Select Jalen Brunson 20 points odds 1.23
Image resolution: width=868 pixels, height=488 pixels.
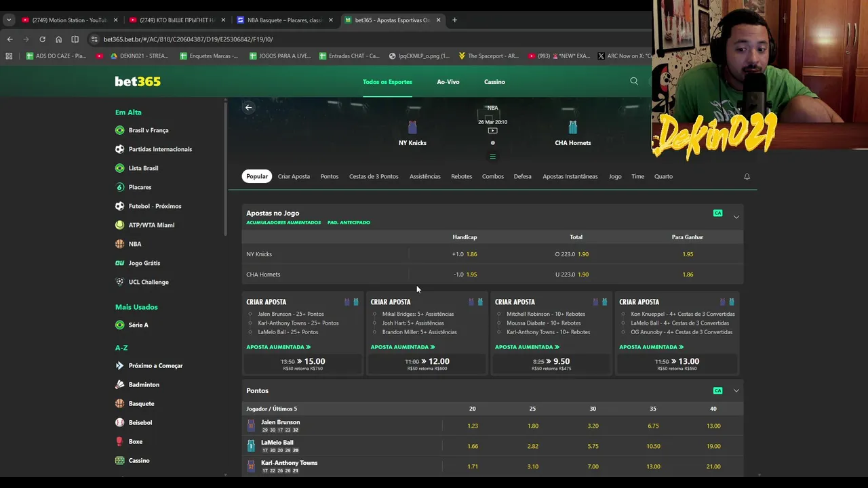473,426
